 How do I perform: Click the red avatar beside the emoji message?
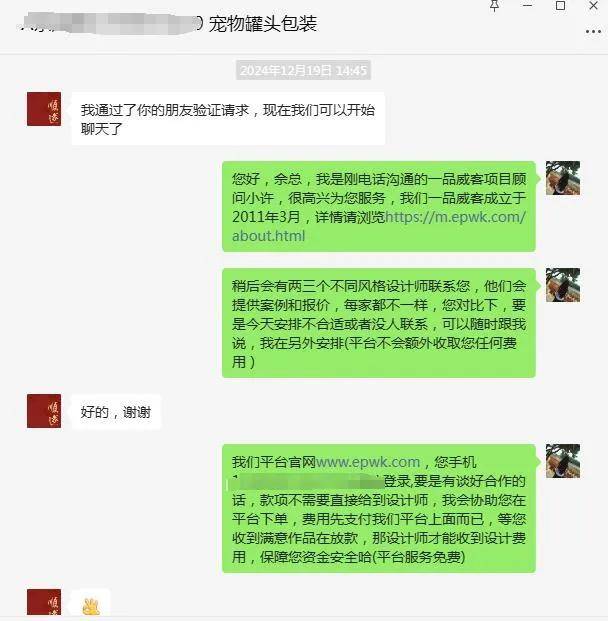pyautogui.click(x=44, y=602)
